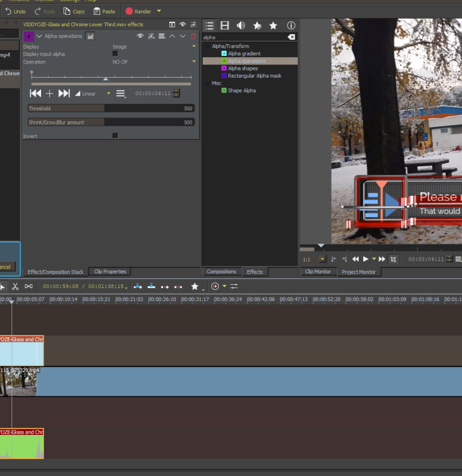Image resolution: width=462 pixels, height=476 pixels.
Task: Open keyframe options menu icon
Action: pyautogui.click(x=121, y=94)
